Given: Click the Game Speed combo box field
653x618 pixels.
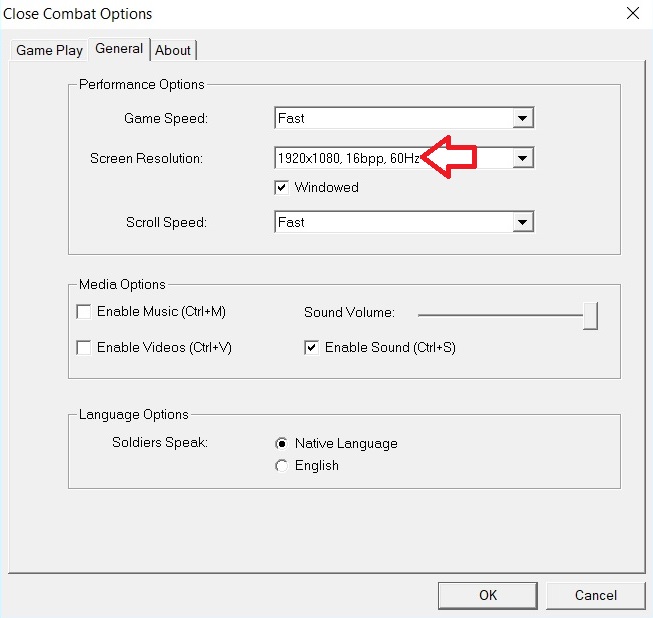Looking at the screenshot, I should point(404,118).
